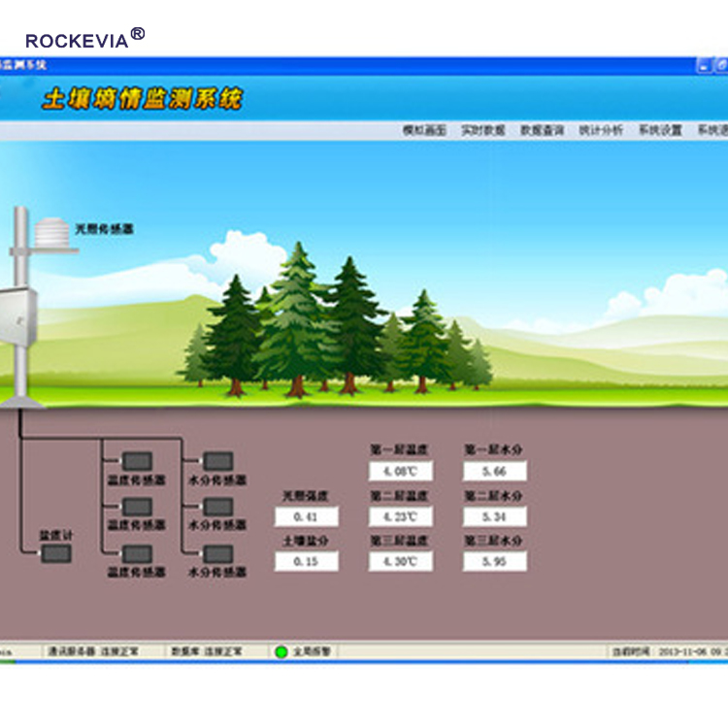Viewport: 728px width, 728px height.
Task: Click the gray control box on the pole
Action: point(17,320)
